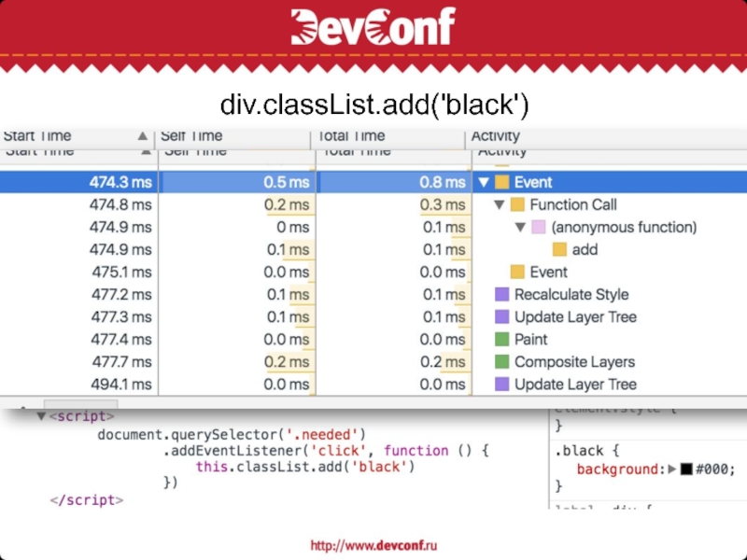
Task: Sort by Self Time column header
Action: pyautogui.click(x=193, y=136)
